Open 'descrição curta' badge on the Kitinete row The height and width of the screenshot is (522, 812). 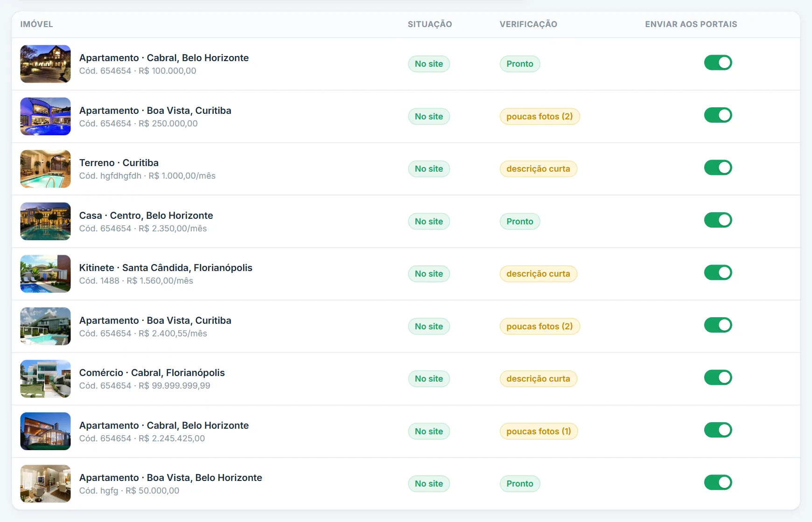[x=538, y=274]
